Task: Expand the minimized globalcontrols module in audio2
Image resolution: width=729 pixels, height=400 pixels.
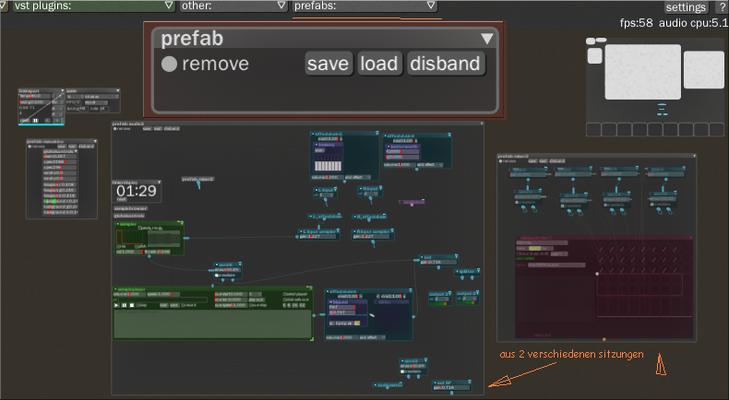Action: (130, 216)
